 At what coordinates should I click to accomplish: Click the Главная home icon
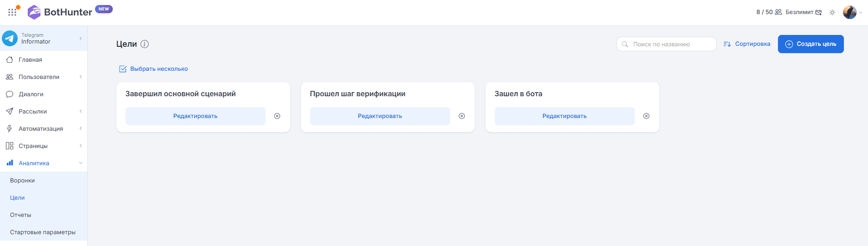(10, 59)
